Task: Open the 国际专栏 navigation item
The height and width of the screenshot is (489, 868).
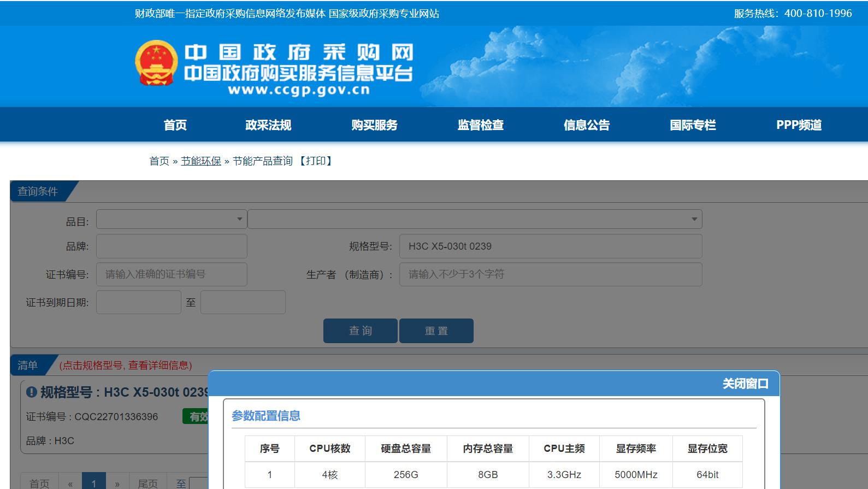Action: coord(693,125)
